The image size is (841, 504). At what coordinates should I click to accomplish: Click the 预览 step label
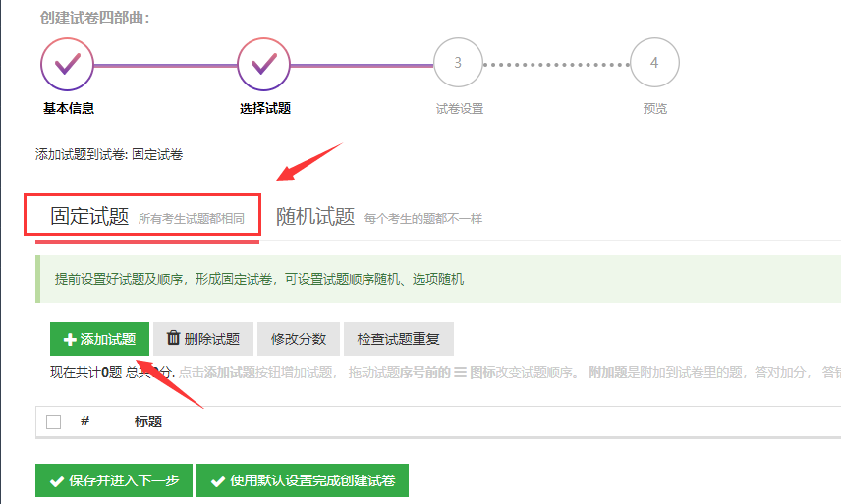(655, 109)
